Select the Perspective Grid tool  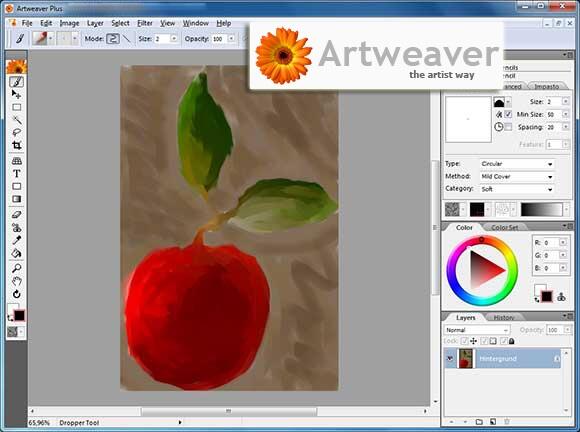(16, 161)
